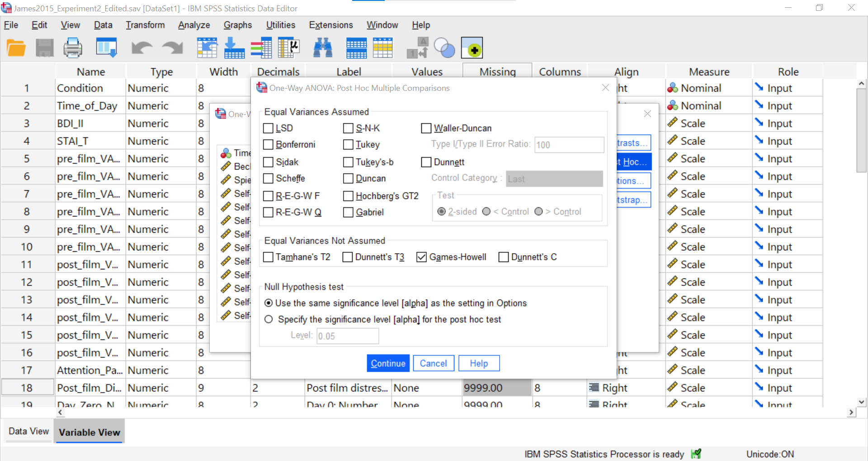Check the Dunnett's C checkbox
Viewport: 868px width, 461px height.
[x=504, y=257]
